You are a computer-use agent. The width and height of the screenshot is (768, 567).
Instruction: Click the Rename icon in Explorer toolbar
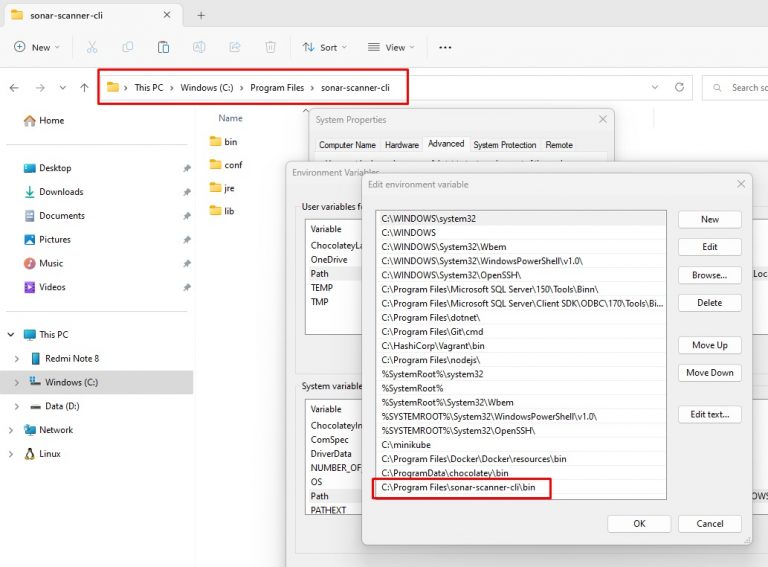199,47
